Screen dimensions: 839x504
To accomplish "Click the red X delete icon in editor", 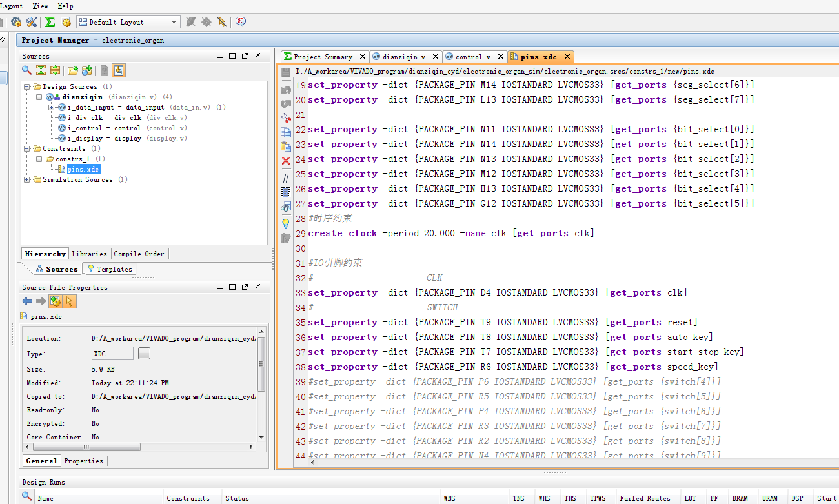I will coord(286,161).
